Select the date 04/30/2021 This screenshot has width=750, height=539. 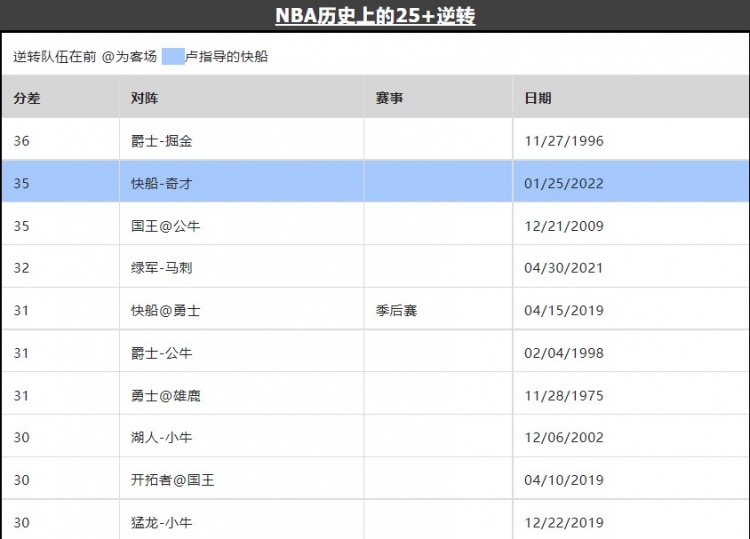coord(564,268)
